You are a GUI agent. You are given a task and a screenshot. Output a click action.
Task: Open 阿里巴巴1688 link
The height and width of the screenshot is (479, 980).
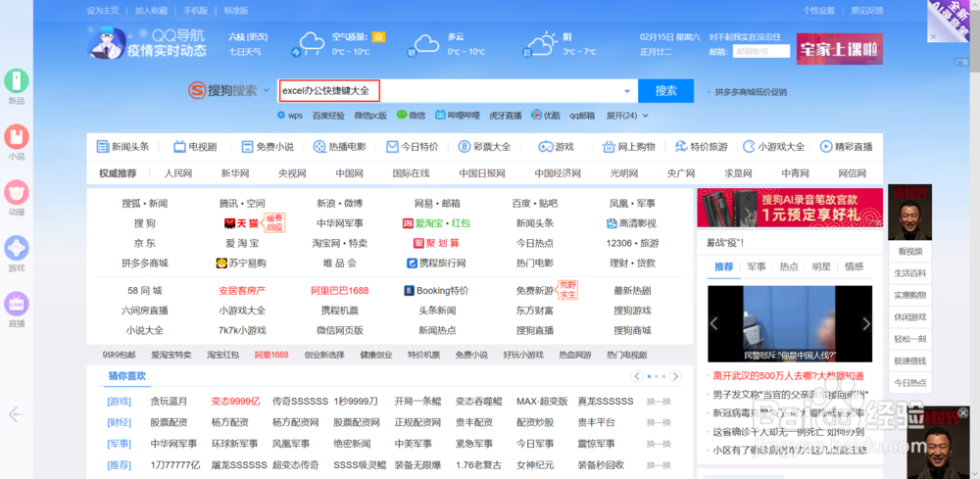point(340,290)
